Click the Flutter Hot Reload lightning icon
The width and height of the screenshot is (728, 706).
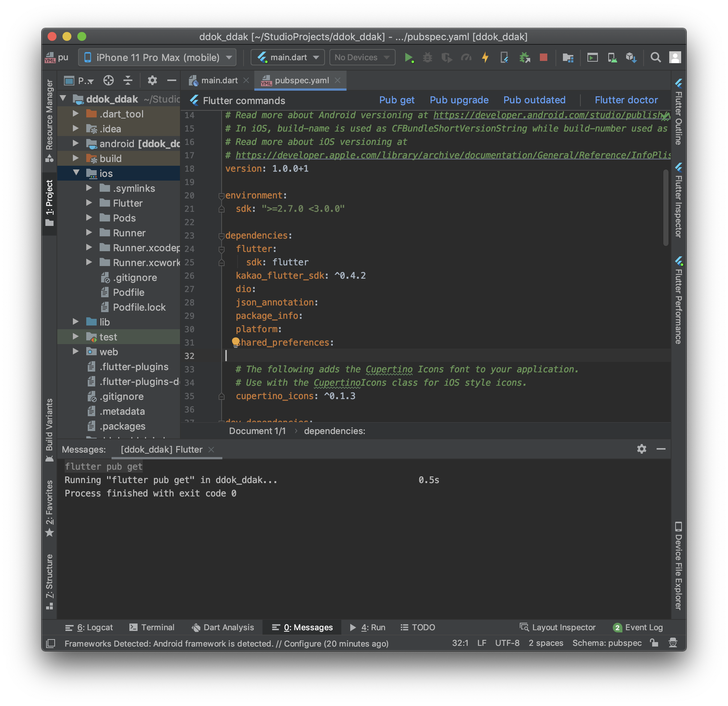(x=485, y=58)
